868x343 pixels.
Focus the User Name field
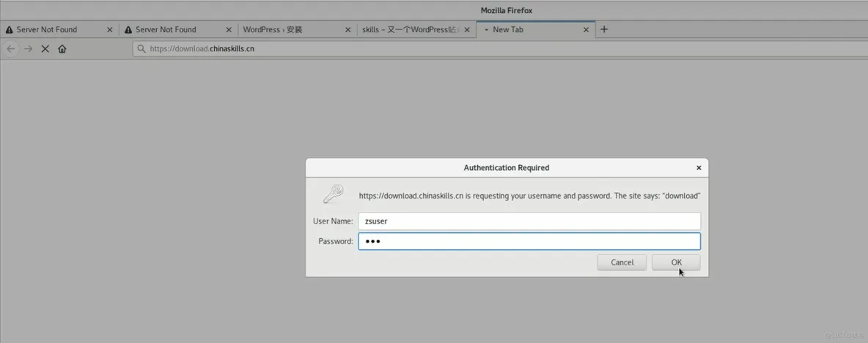[x=529, y=221]
